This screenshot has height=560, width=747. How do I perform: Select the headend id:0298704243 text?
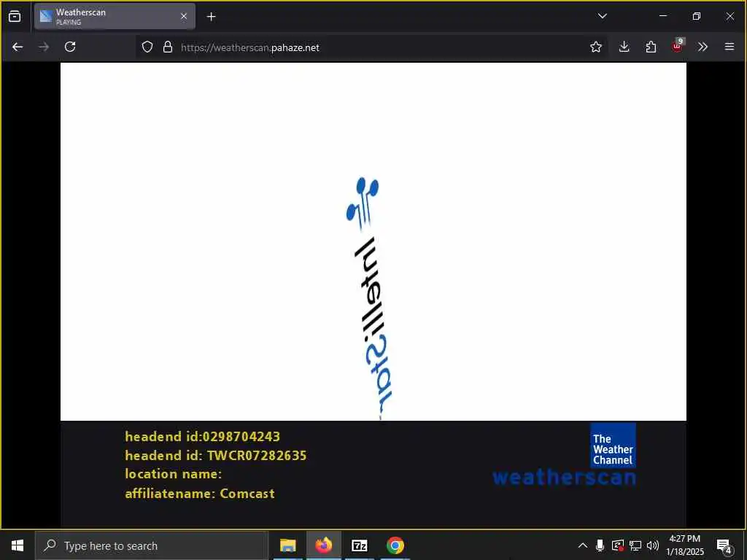pos(203,437)
